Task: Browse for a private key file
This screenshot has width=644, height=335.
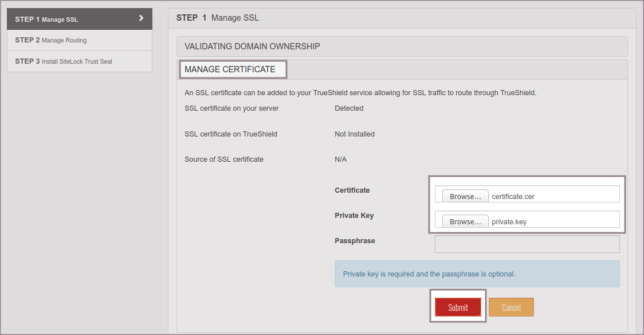Action: [x=465, y=221]
